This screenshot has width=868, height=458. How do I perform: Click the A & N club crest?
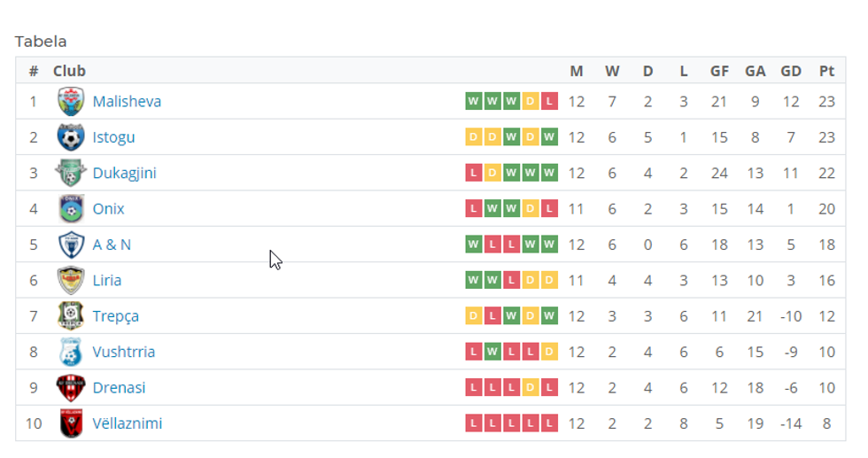pos(71,245)
